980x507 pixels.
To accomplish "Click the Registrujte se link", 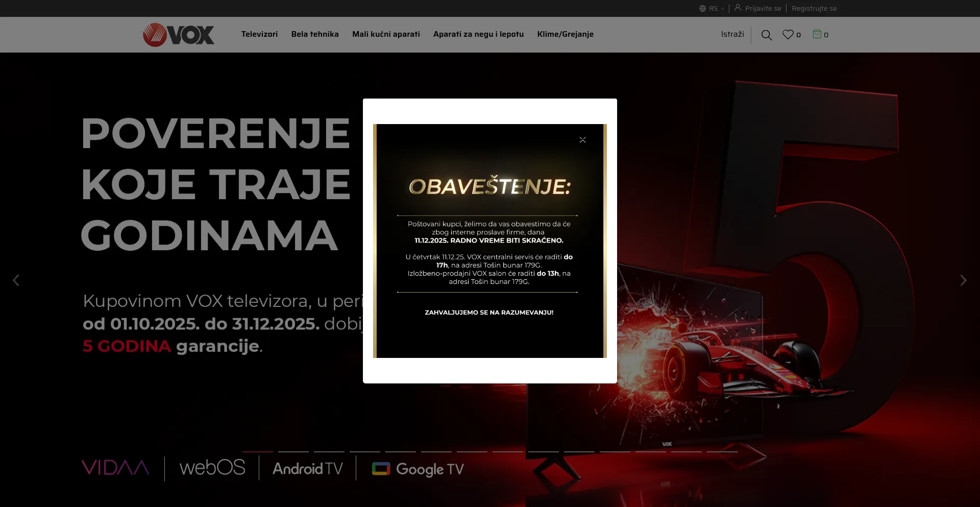I will [814, 8].
